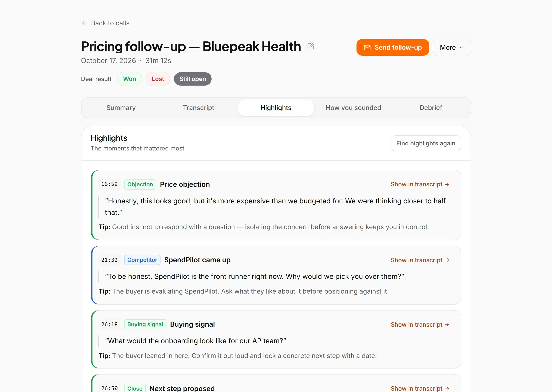Click the Competitor tag badge
The width and height of the screenshot is (552, 392).
tap(142, 260)
